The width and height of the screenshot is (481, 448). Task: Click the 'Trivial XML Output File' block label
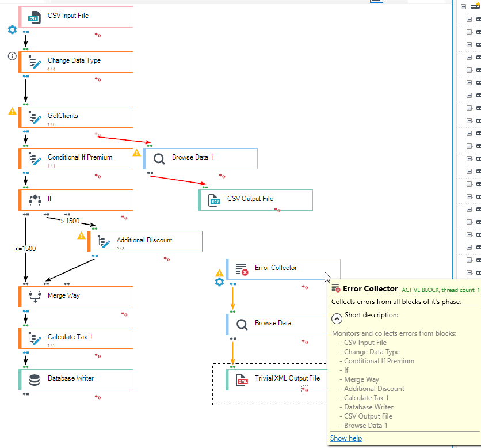tap(288, 378)
